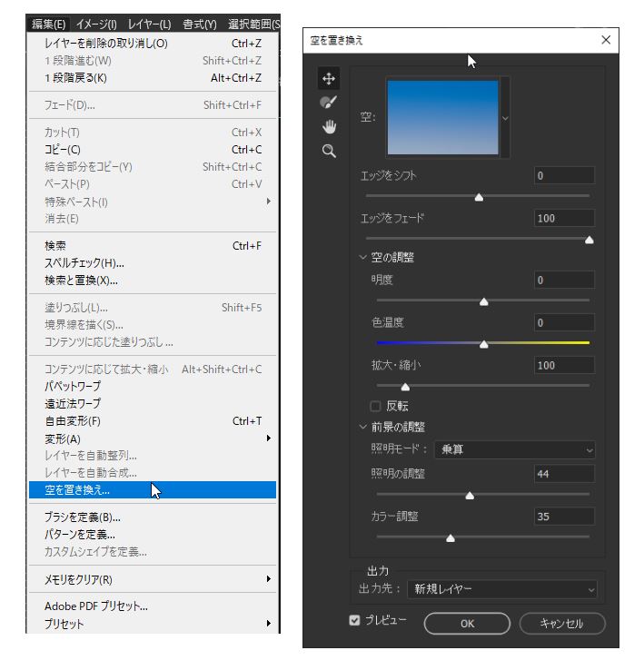This screenshot has width=644, height=670.
Task: Click the カラー調整 value field
Action: [x=564, y=517]
